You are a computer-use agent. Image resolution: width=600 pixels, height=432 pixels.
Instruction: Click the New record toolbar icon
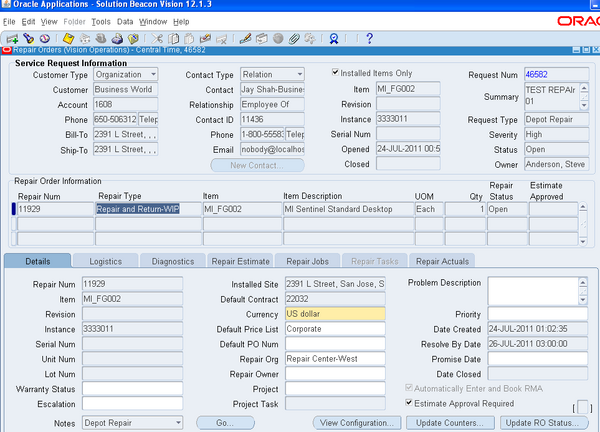tap(12, 39)
